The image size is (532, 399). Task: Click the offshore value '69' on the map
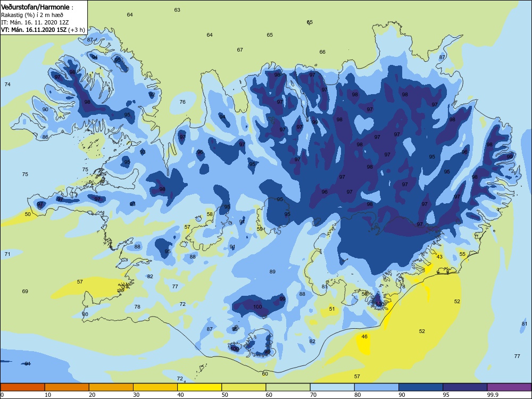click(25, 291)
